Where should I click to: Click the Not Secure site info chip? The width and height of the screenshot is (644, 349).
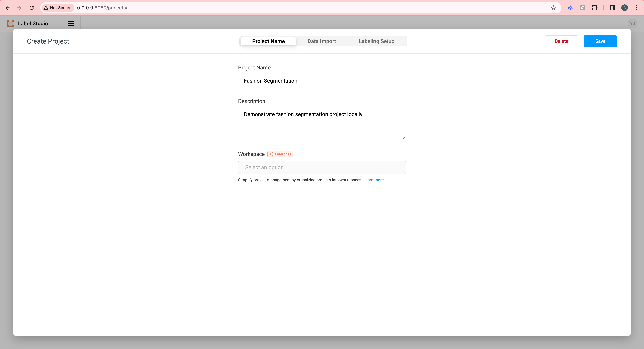pos(58,8)
